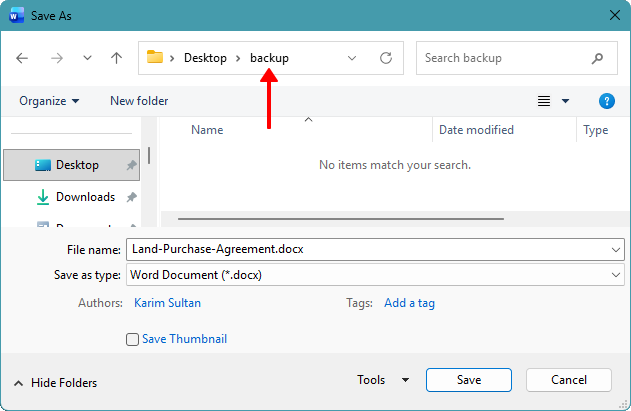Click the Save button

click(469, 380)
